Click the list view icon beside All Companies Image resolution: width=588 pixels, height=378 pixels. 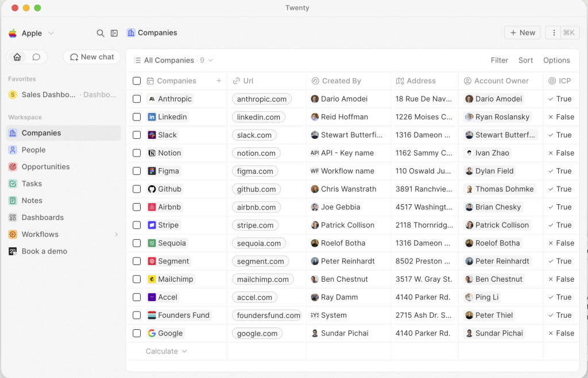tap(138, 60)
